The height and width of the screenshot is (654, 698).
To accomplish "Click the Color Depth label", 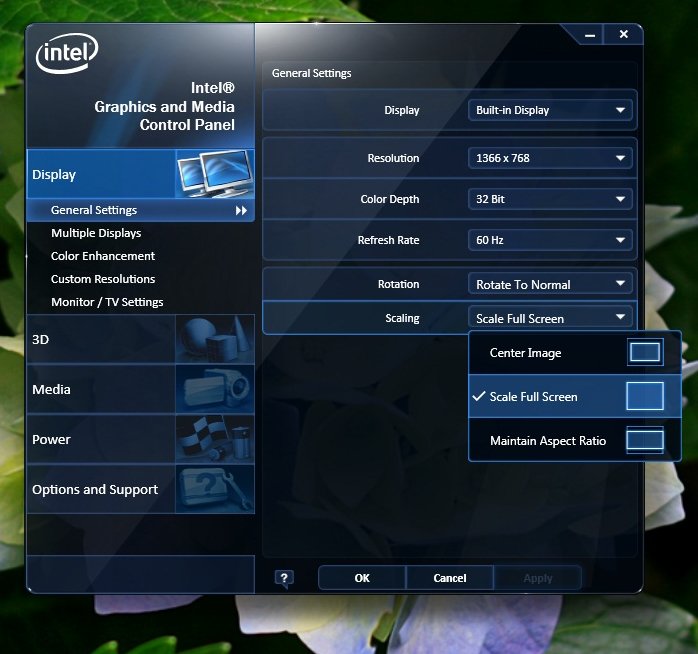I will click(390, 199).
